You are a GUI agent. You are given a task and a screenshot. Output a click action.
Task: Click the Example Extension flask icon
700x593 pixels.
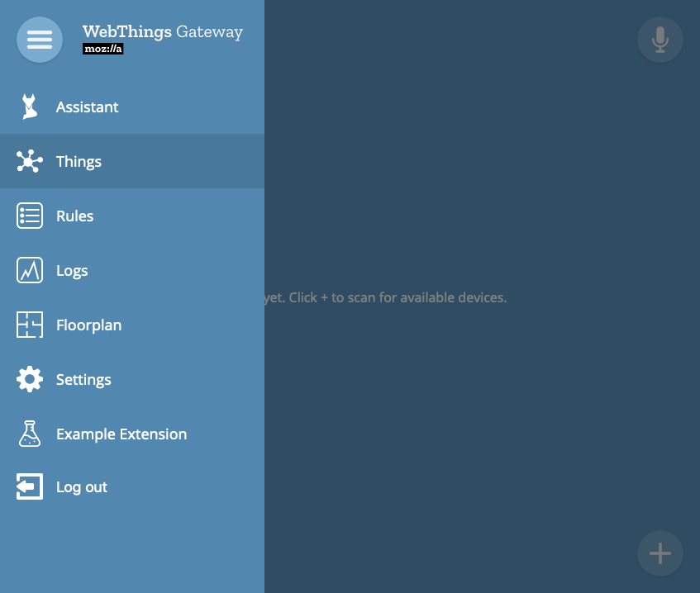(30, 434)
